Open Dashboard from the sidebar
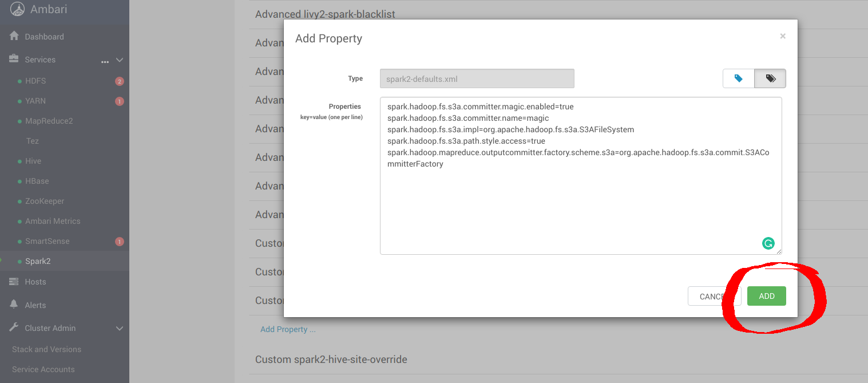 coord(44,37)
